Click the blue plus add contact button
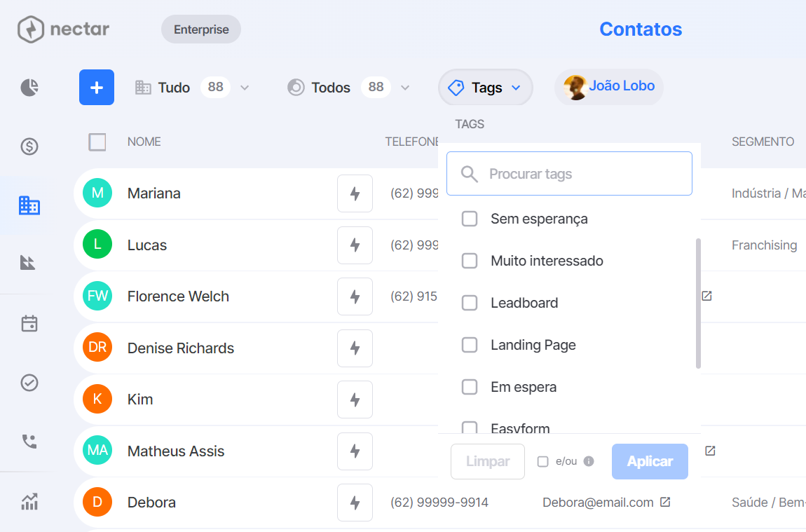Image resolution: width=806 pixels, height=532 pixels. click(97, 88)
